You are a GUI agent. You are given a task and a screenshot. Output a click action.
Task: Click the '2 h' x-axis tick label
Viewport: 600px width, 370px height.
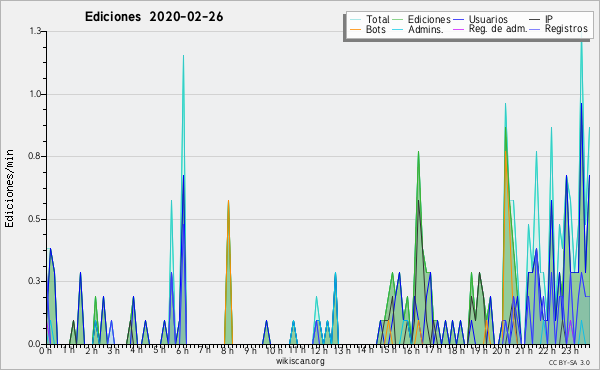point(91,351)
